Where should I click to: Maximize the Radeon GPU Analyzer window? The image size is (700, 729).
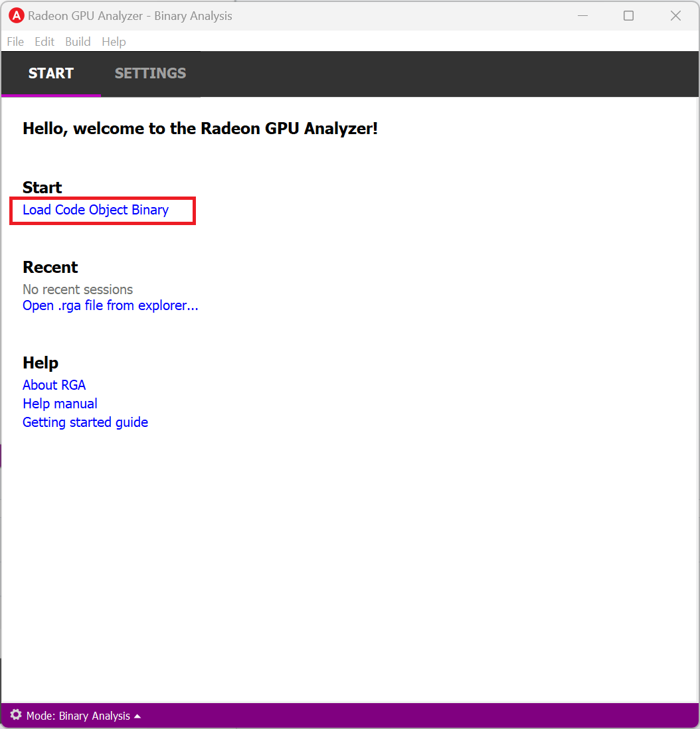[x=628, y=16]
